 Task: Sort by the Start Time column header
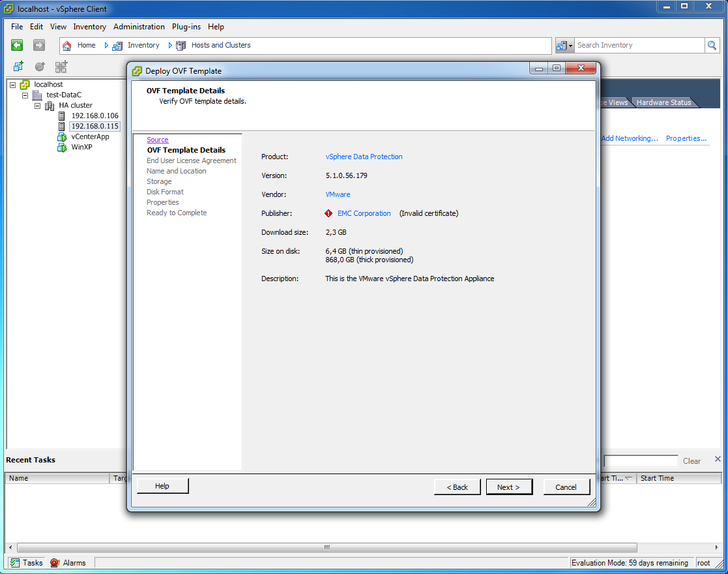(x=678, y=478)
